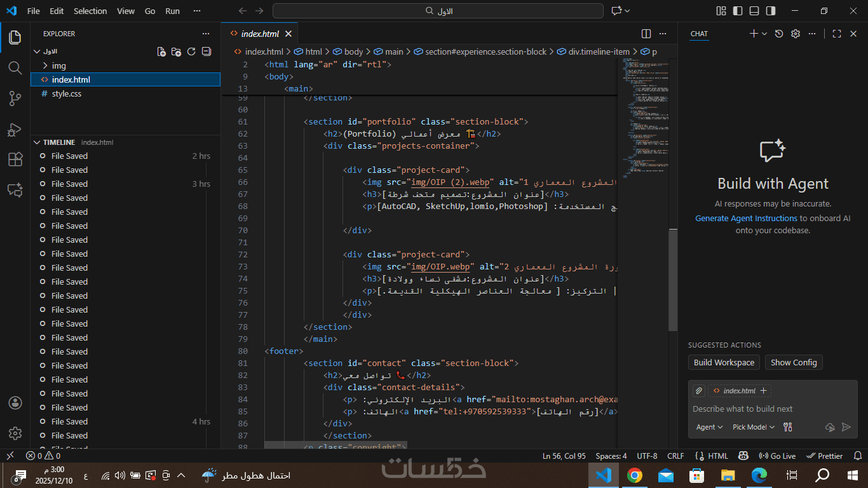Click the chat input field
This screenshot has height=488, width=868.
771,409
